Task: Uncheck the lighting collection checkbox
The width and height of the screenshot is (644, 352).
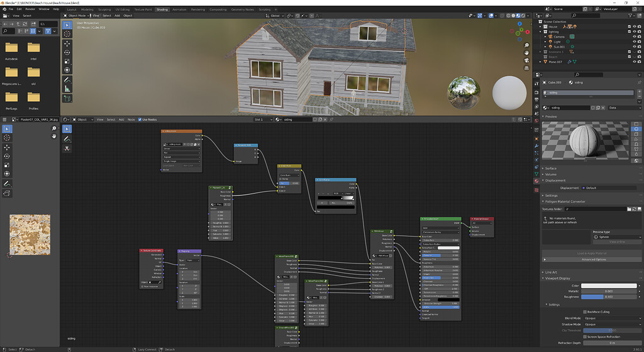Action: [x=629, y=31]
